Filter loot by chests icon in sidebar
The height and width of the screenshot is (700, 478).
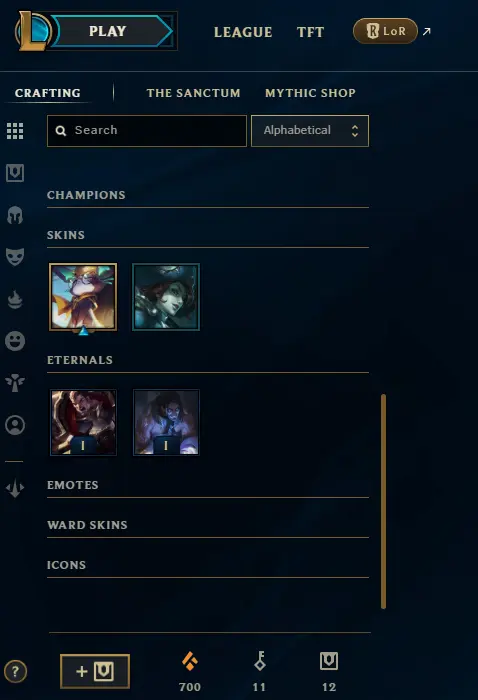(15, 173)
